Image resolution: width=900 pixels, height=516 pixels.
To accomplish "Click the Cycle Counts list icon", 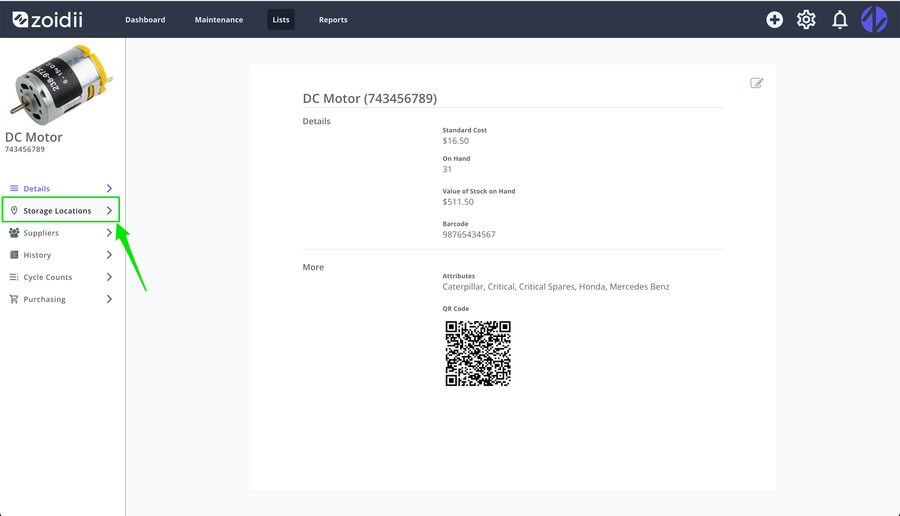I will pos(14,277).
